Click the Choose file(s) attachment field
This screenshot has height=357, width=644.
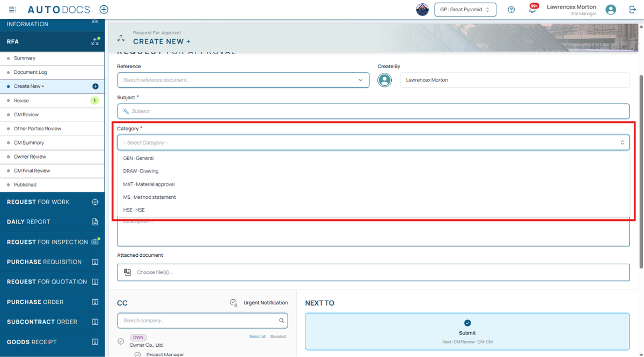coord(373,272)
